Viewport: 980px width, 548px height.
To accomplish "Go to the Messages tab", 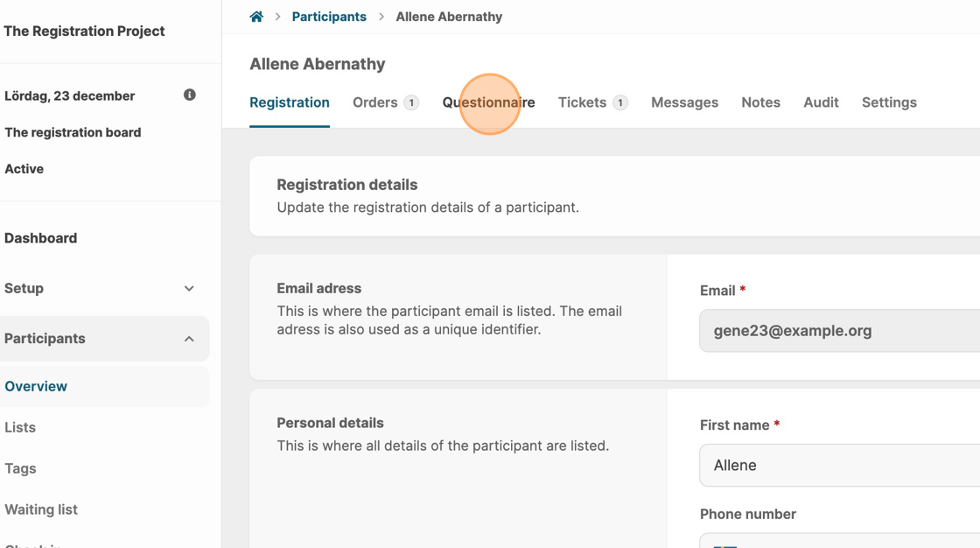I will 684,102.
